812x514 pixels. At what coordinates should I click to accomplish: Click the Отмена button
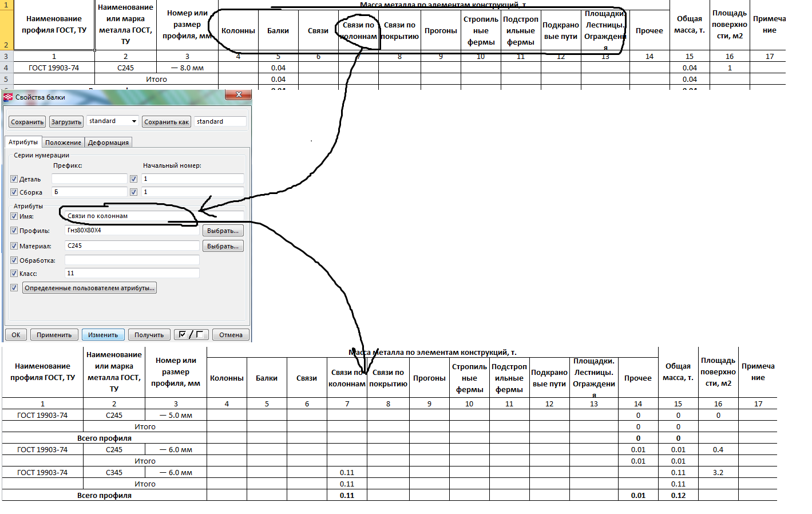click(x=231, y=335)
